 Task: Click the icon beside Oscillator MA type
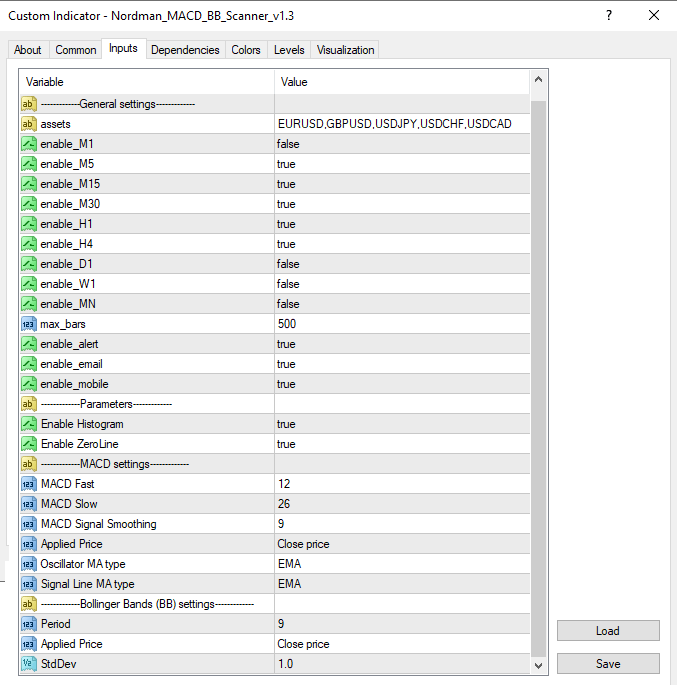[x=28, y=564]
